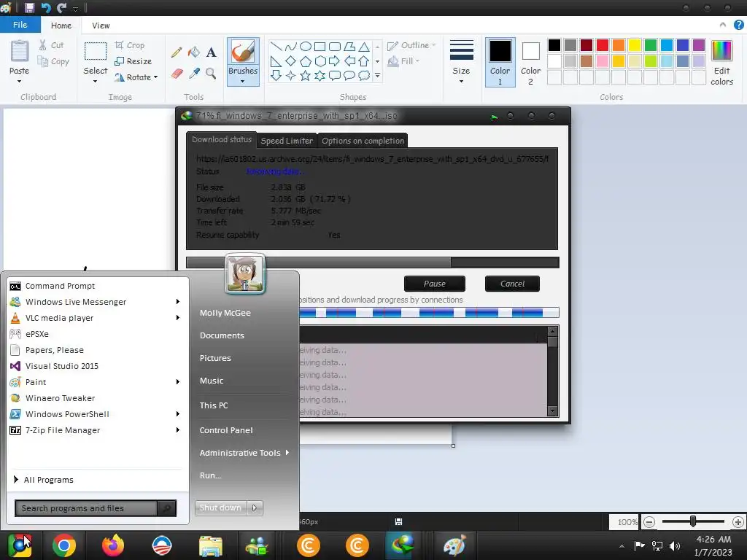The image size is (747, 560).
Task: Open the Resize image dialog
Action: click(133, 61)
